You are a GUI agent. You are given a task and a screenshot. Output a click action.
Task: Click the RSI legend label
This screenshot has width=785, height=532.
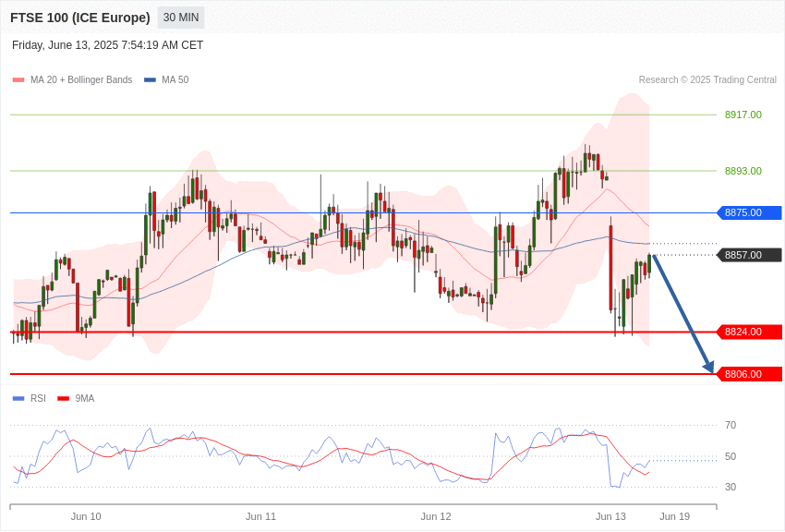[38, 399]
